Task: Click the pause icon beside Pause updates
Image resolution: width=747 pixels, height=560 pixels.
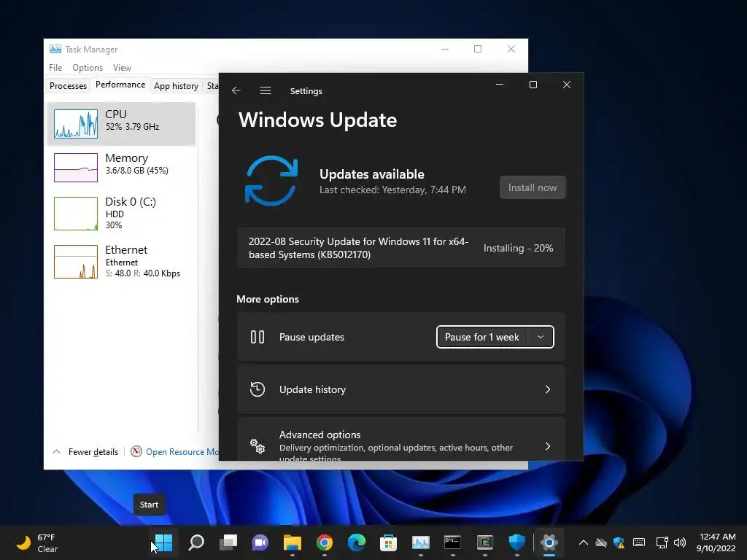Action: coord(258,337)
